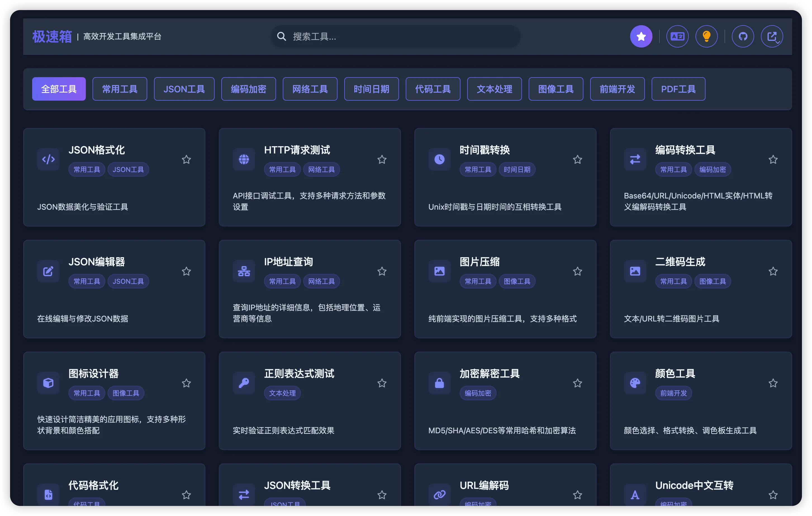Image resolution: width=812 pixels, height=516 pixels.
Task: Select the 前端开发 tab
Action: 618,89
